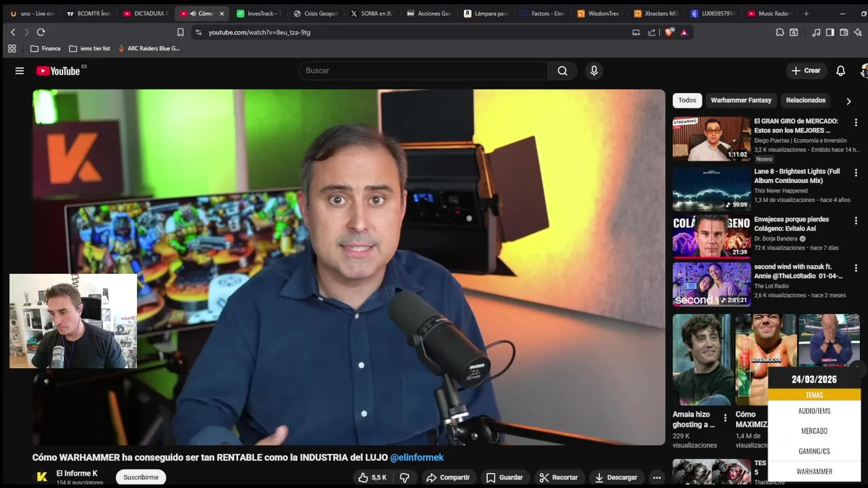
Task: Show more filter chips with right chevron
Action: (848, 101)
